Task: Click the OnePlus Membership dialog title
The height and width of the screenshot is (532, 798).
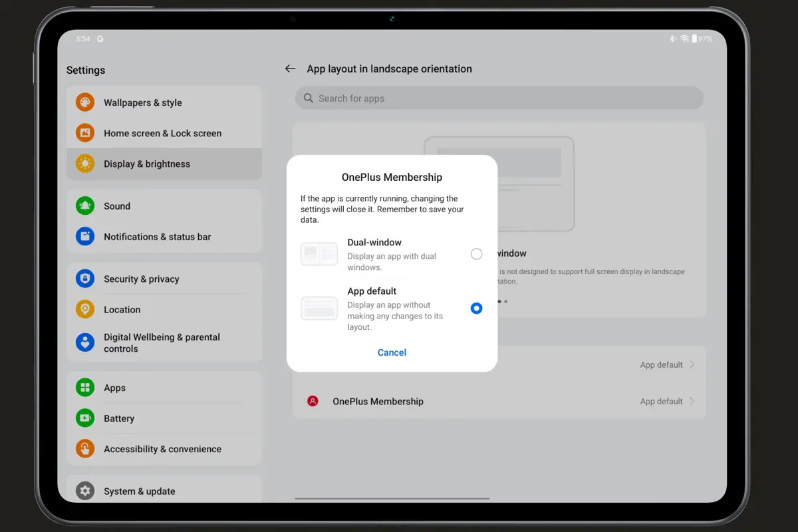Action: [x=392, y=178]
